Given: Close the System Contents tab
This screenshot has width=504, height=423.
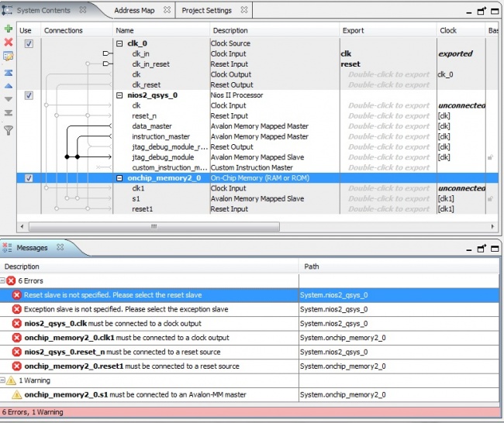Looking at the screenshot, I should [83, 10].
